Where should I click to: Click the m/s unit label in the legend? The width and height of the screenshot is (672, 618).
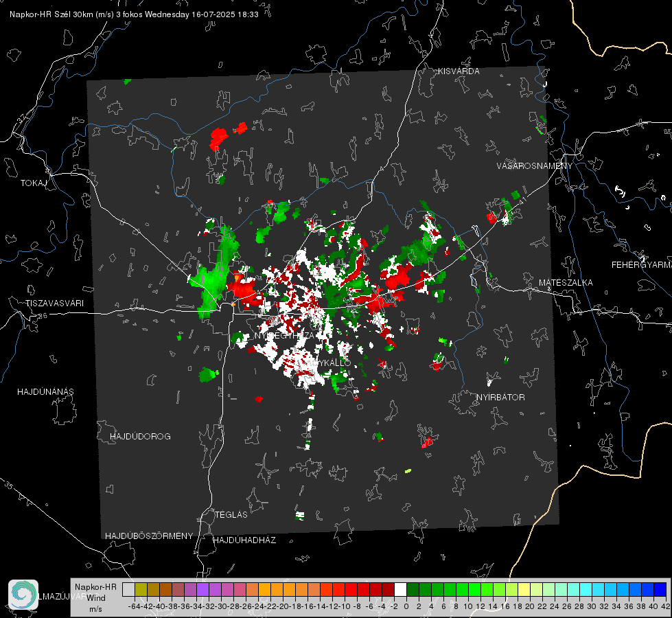point(95,609)
